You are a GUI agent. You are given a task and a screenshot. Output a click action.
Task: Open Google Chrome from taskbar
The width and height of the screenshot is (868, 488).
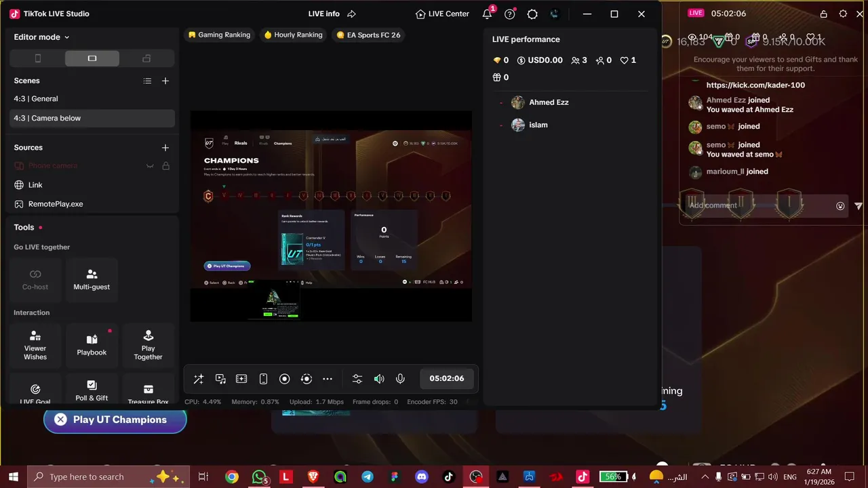click(232, 477)
